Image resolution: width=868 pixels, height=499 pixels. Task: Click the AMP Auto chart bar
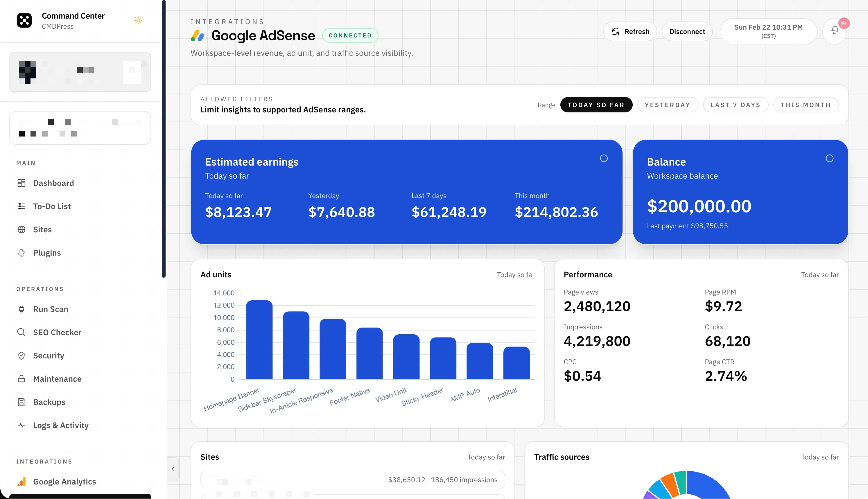[480, 361]
